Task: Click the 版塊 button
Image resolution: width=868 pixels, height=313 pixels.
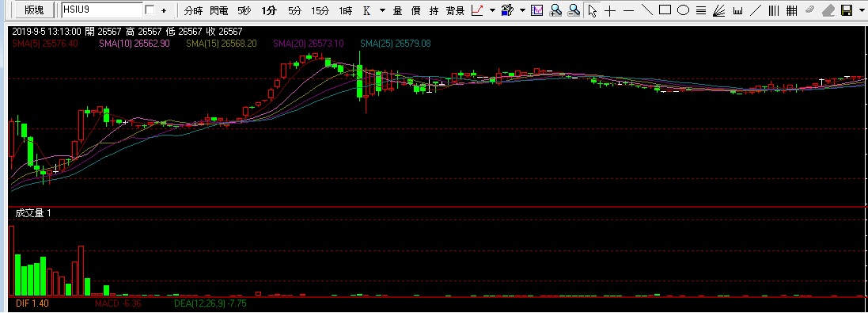Action: 34,10
